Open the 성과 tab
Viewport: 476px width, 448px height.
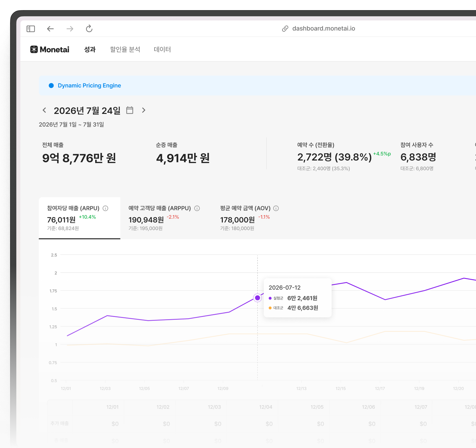pos(90,49)
